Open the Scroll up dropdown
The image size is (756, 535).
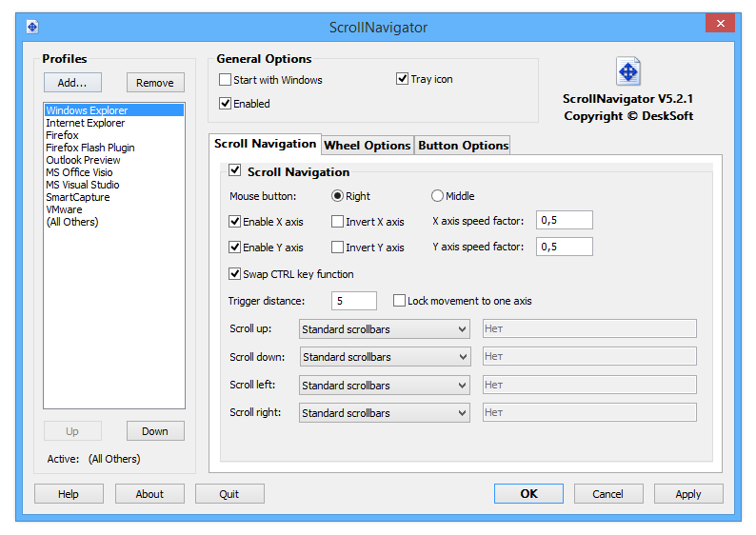[x=385, y=329]
